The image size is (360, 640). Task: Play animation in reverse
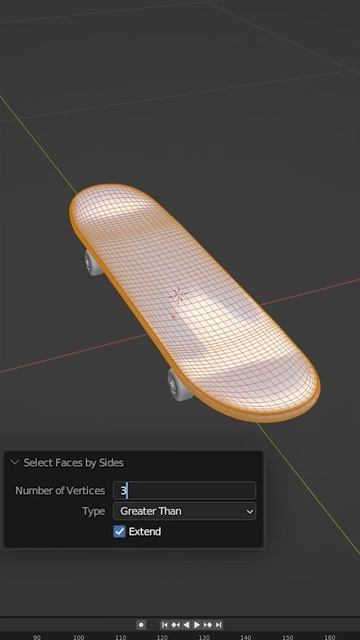pos(186,624)
